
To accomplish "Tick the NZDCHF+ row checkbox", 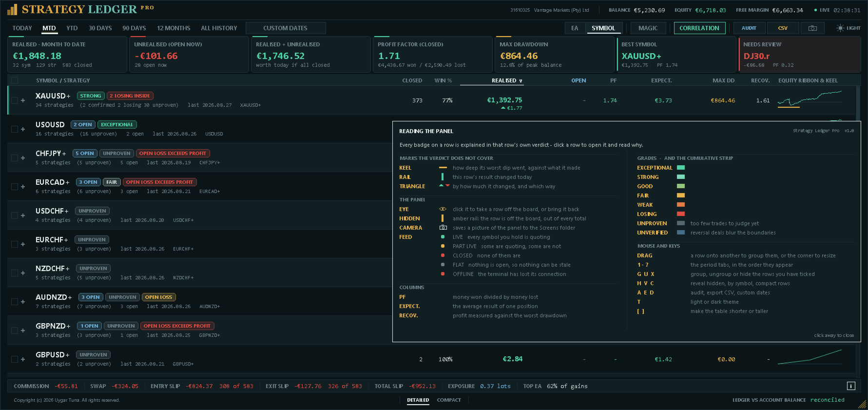I will [15, 273].
